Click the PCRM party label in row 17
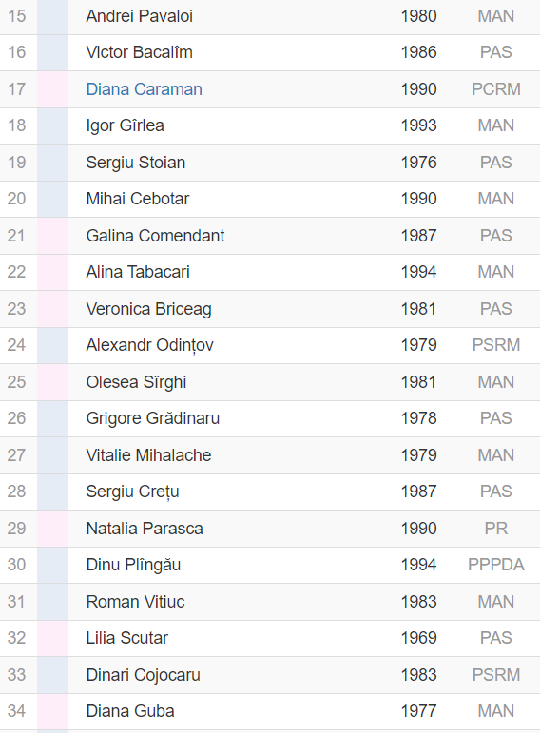The height and width of the screenshot is (733, 560). (x=496, y=89)
